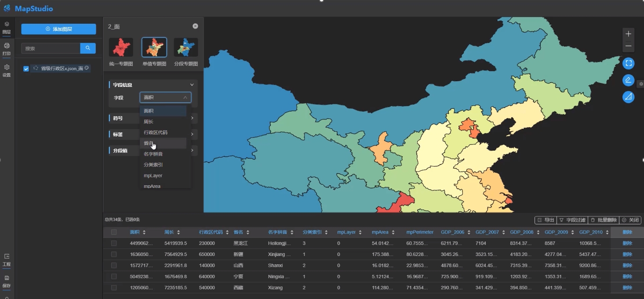This screenshot has width=644, height=299.
Task: Click the 字段过滤 field filter button
Action: [x=572, y=220]
